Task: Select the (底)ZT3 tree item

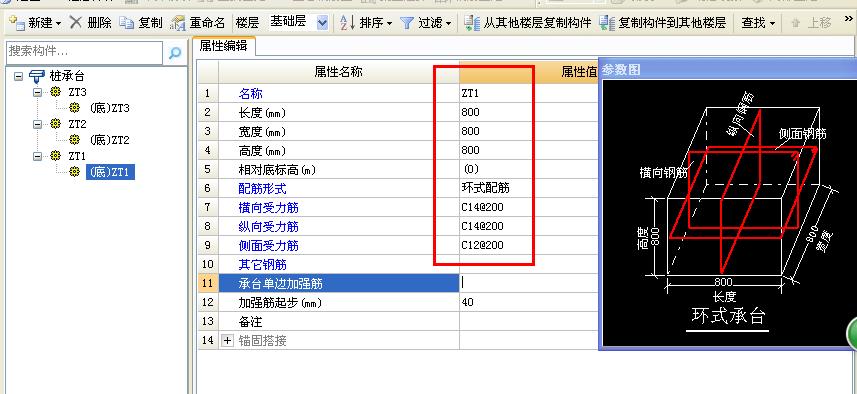Action: [x=109, y=108]
